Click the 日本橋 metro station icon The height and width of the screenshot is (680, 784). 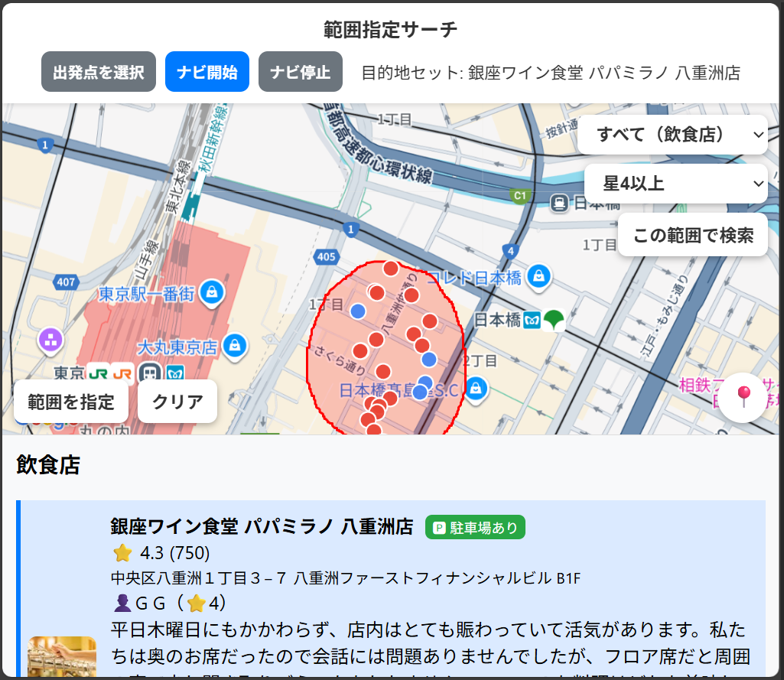pyautogui.click(x=533, y=320)
